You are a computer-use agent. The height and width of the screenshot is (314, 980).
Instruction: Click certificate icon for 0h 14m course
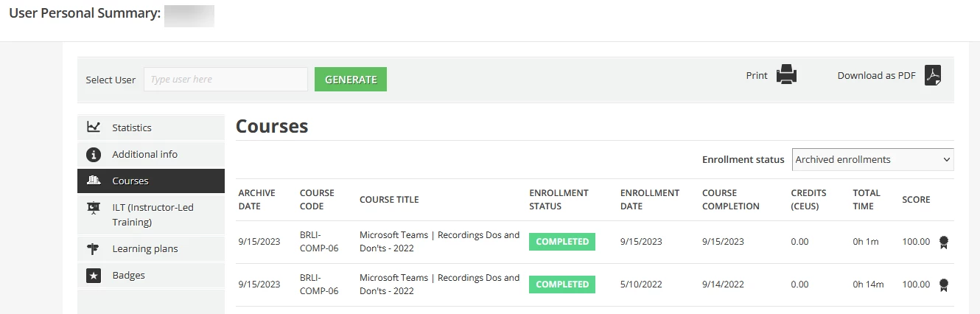tap(944, 285)
